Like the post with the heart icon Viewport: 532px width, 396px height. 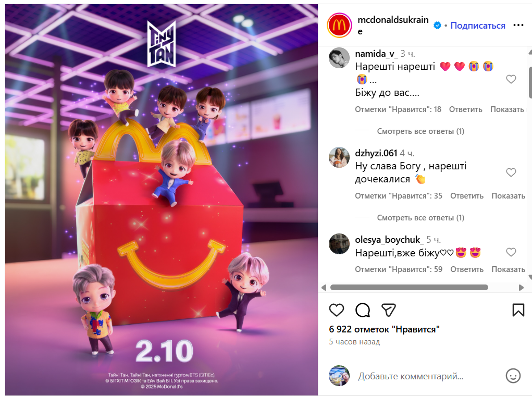[x=336, y=310]
